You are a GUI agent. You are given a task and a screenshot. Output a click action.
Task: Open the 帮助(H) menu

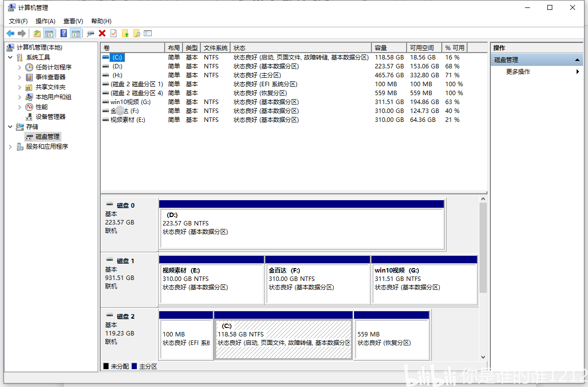[101, 21]
